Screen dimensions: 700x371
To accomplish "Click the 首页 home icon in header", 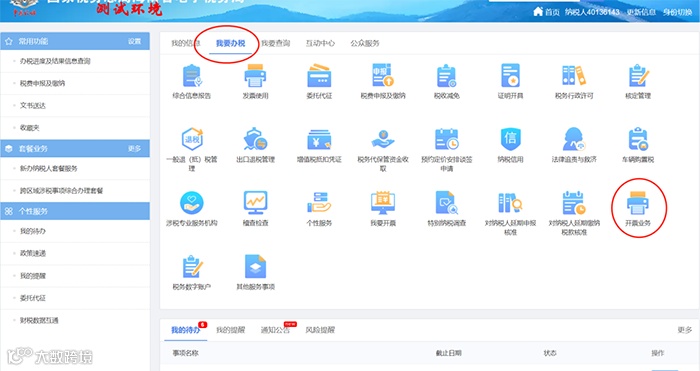I will pyautogui.click(x=538, y=12).
